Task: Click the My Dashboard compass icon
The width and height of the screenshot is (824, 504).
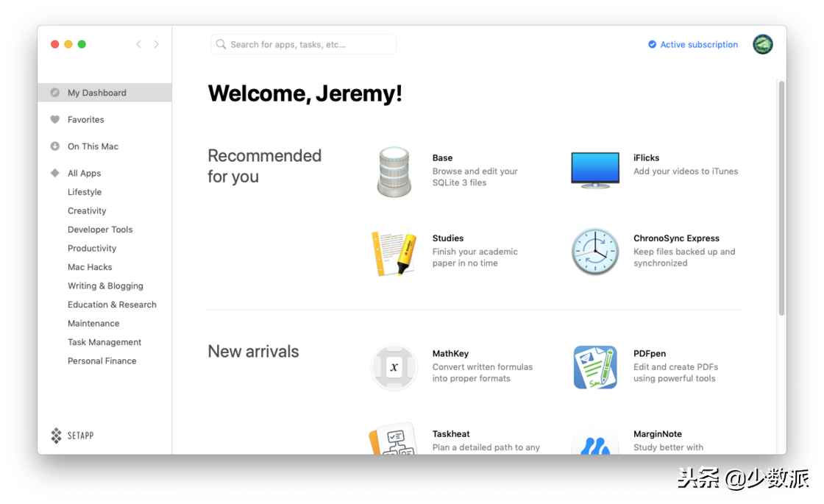Action: tap(54, 93)
